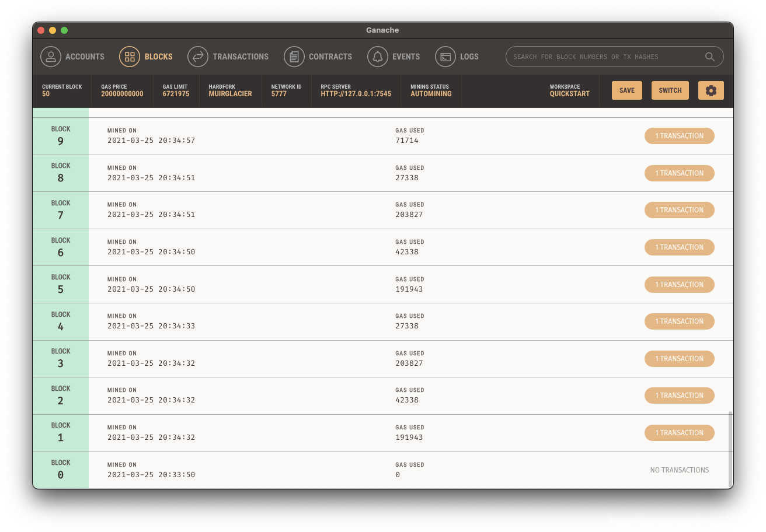Click the SAVE workspace button
The width and height of the screenshot is (766, 532).
(x=627, y=90)
